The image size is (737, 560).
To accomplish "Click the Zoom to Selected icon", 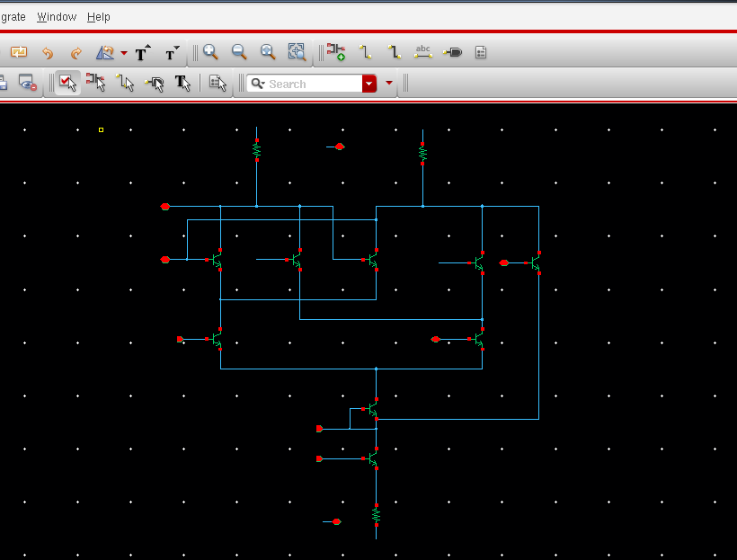I will click(297, 52).
